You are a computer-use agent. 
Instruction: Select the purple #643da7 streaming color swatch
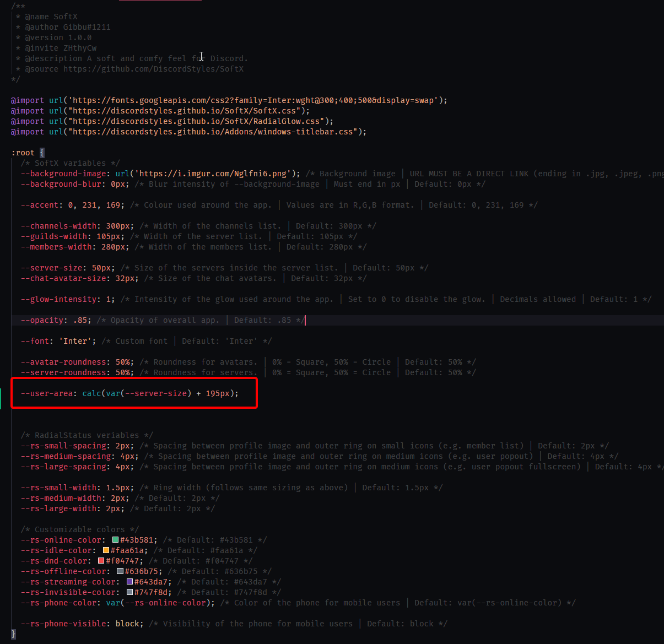(x=130, y=582)
